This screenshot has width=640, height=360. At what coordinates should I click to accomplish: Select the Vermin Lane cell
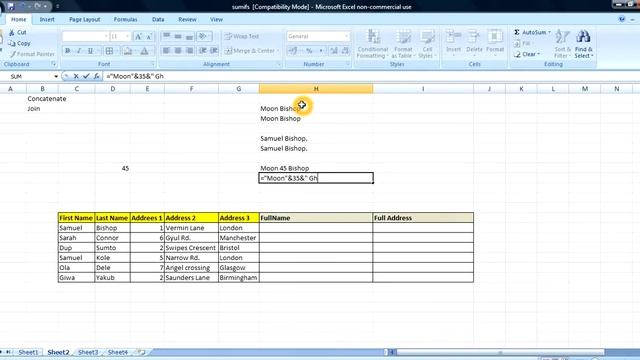tap(191, 228)
